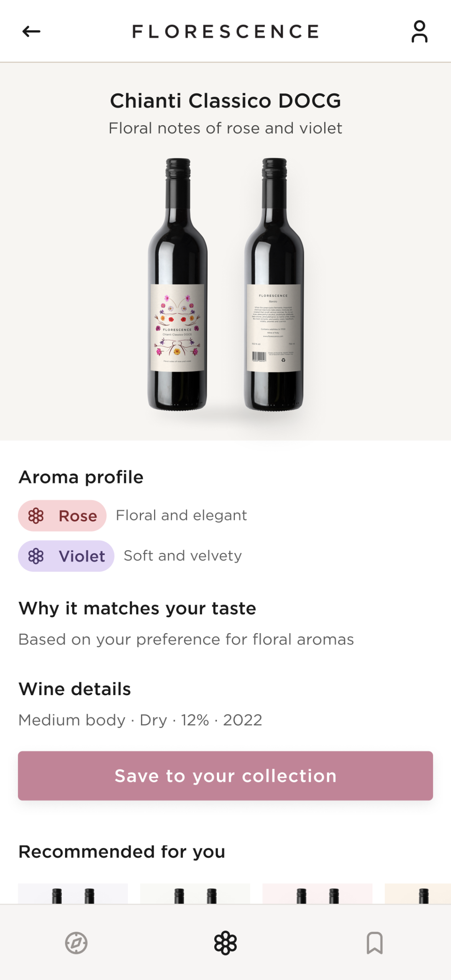Open the compass explore tab
Viewport: 451px width, 980px height.
click(76, 942)
